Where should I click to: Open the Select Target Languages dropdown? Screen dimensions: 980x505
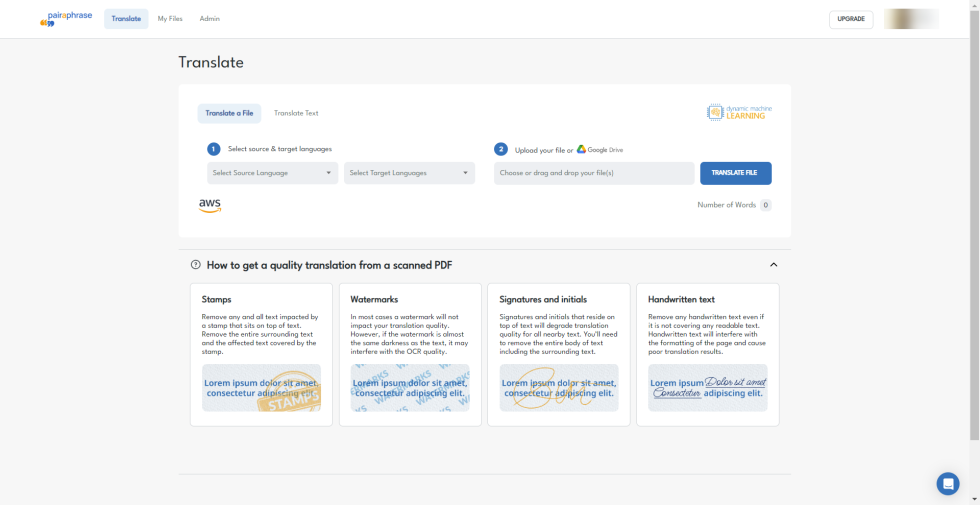click(x=409, y=173)
